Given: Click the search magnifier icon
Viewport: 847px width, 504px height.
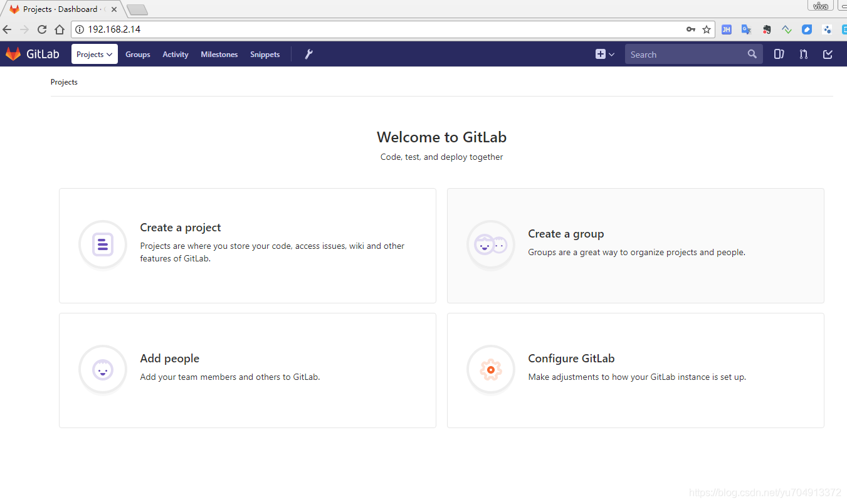Looking at the screenshot, I should tap(752, 55).
